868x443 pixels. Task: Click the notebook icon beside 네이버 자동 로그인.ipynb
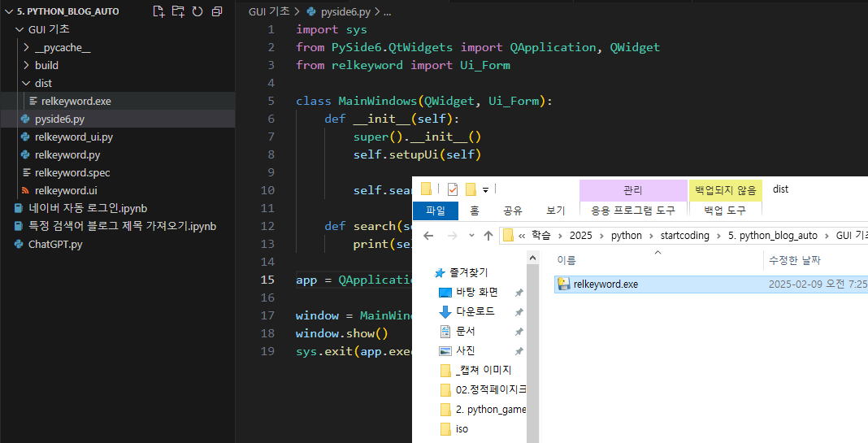[18, 208]
